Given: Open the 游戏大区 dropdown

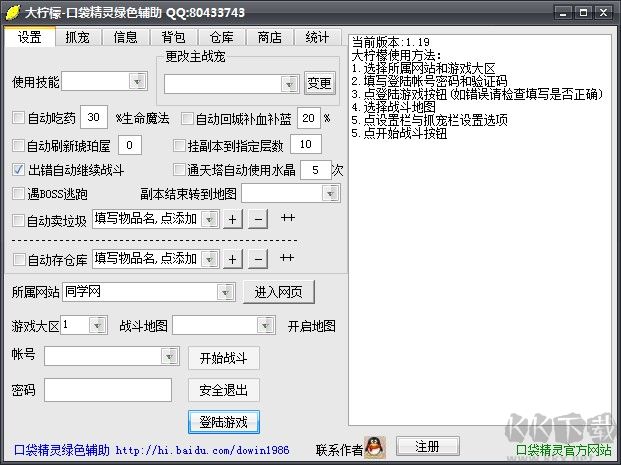Looking at the screenshot, I should tap(97, 325).
